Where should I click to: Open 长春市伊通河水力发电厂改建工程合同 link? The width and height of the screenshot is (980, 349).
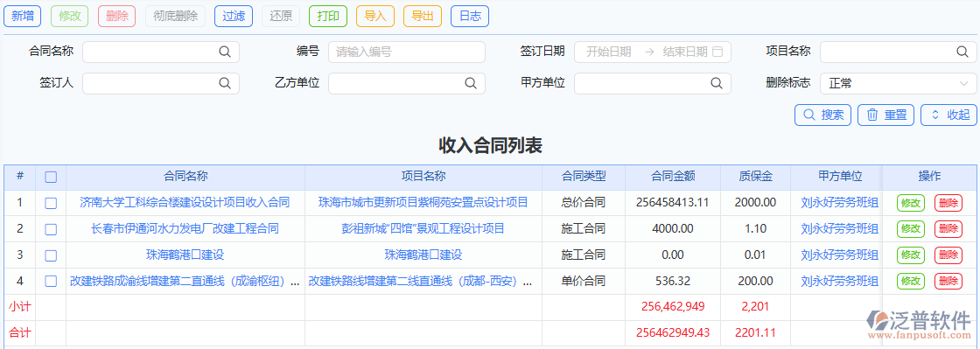click(185, 228)
